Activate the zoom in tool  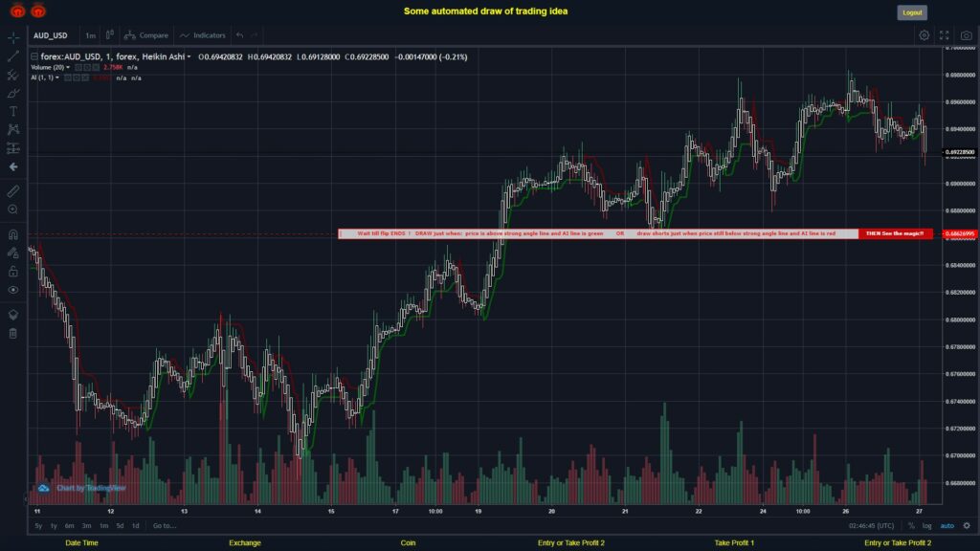pos(13,209)
